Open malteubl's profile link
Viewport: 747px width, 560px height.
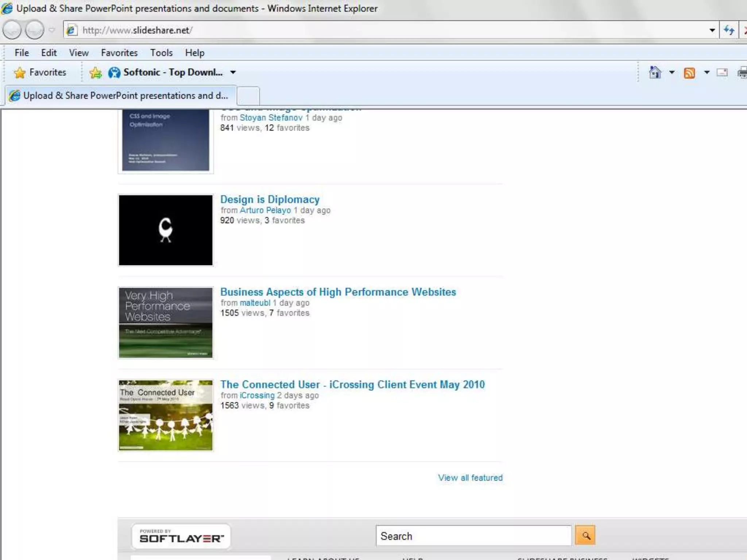pyautogui.click(x=255, y=303)
